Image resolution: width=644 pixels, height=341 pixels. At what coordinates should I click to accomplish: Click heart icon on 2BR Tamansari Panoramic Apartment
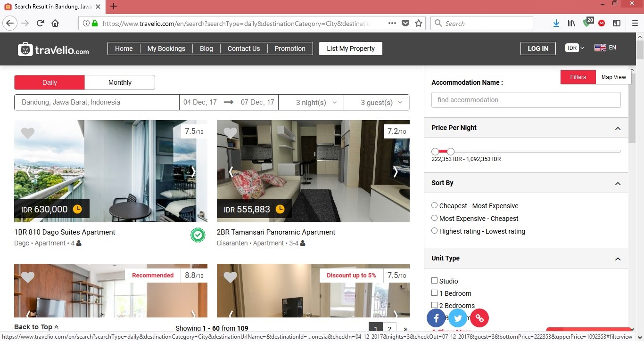(230, 133)
